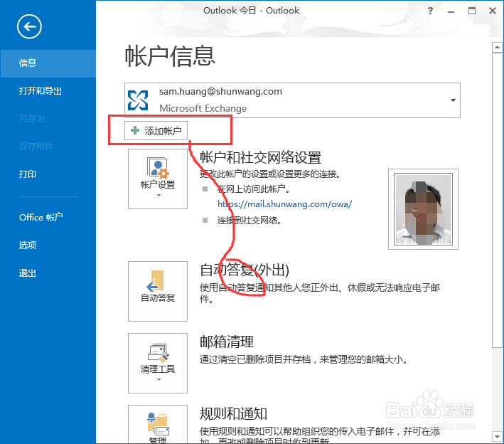Click 在网上访问此帐户 text

click(x=253, y=189)
